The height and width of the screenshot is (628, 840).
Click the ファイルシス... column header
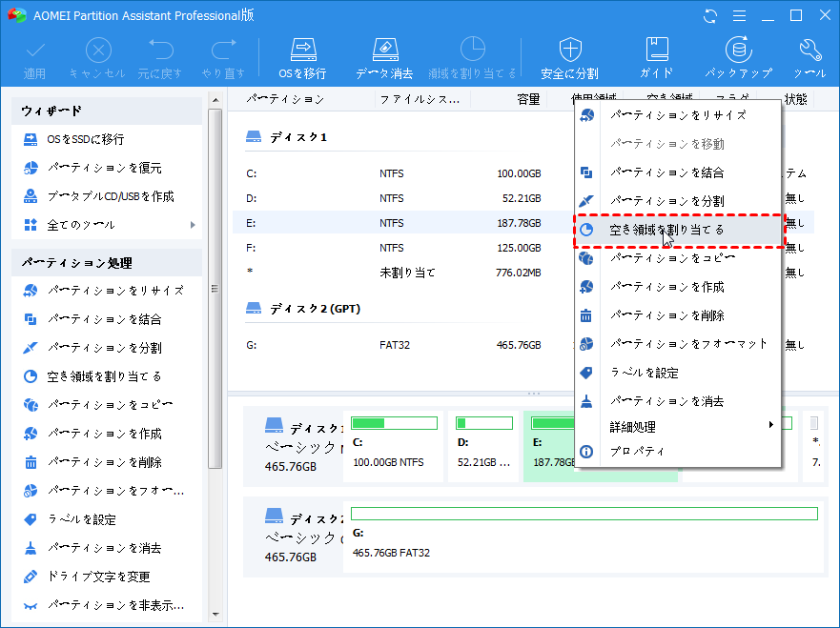pos(420,99)
